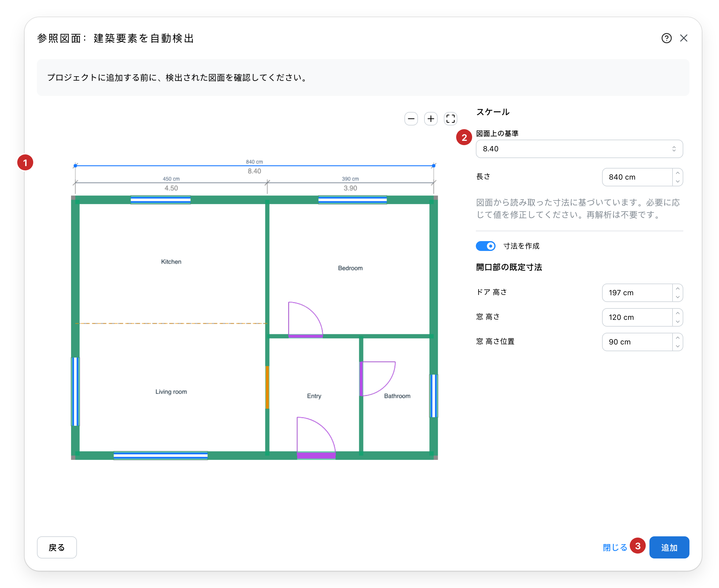Select the Kitchen room label
The image size is (719, 588).
pos(171,262)
